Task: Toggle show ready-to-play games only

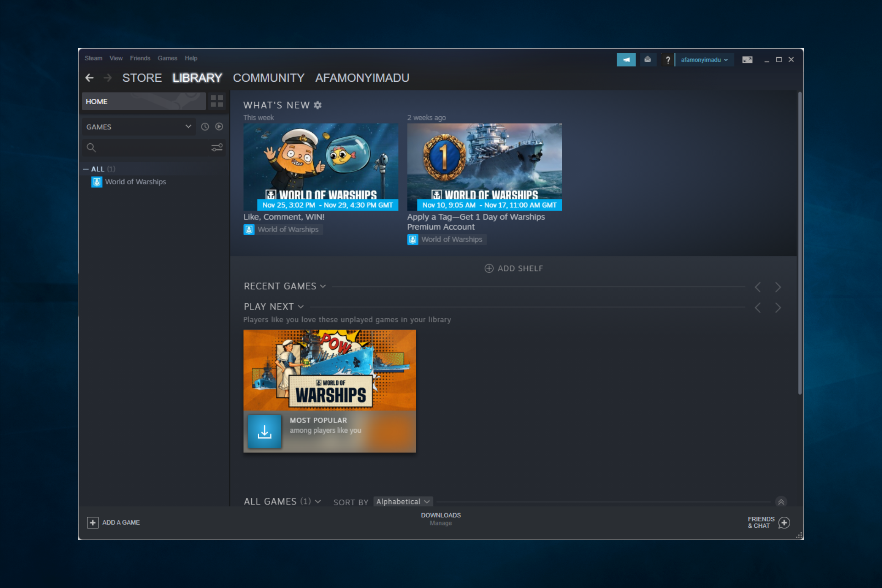Action: tap(219, 127)
